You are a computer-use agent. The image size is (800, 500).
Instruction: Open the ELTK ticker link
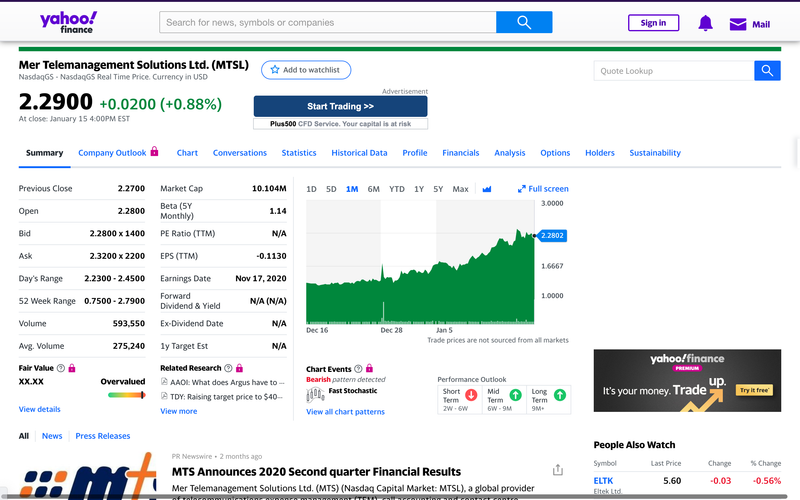pyautogui.click(x=603, y=481)
